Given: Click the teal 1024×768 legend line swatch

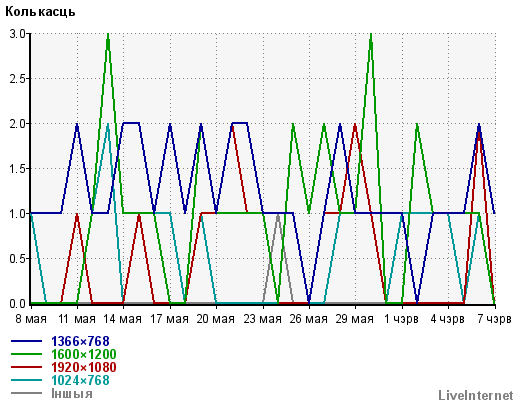Looking at the screenshot, I should (26, 380).
